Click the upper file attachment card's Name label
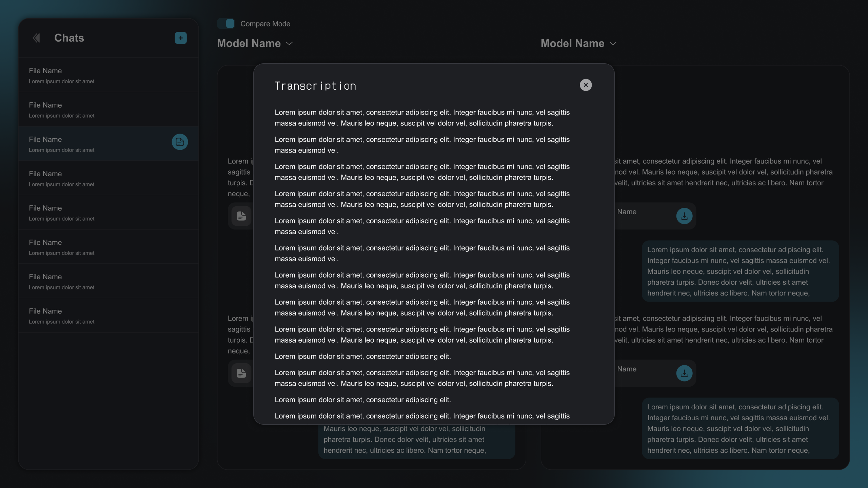This screenshot has width=868, height=488. [627, 212]
